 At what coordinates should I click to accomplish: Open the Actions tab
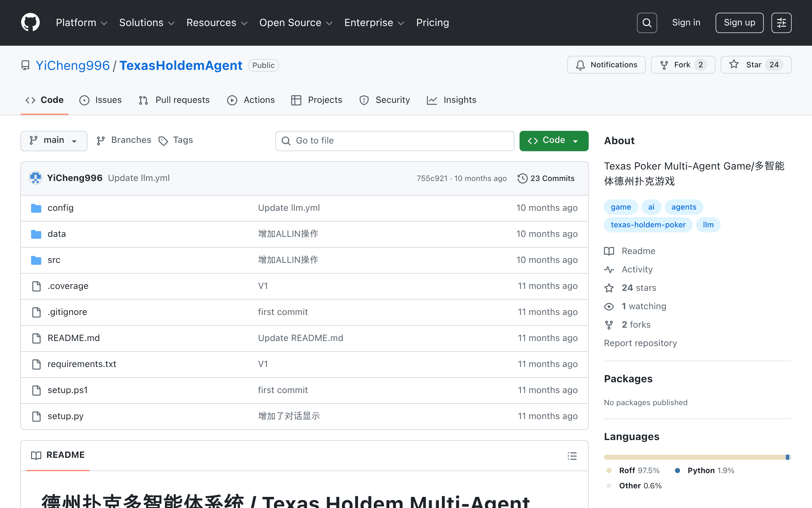[251, 100]
